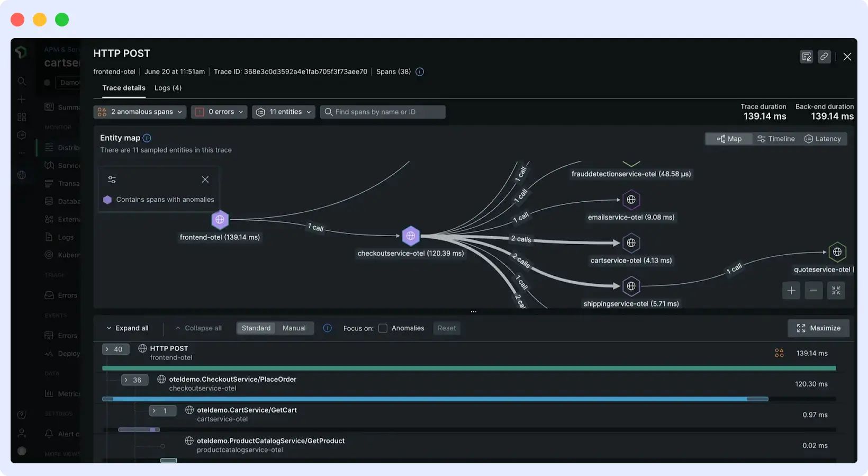Click the Reset button
This screenshot has width=868, height=476.
[447, 328]
